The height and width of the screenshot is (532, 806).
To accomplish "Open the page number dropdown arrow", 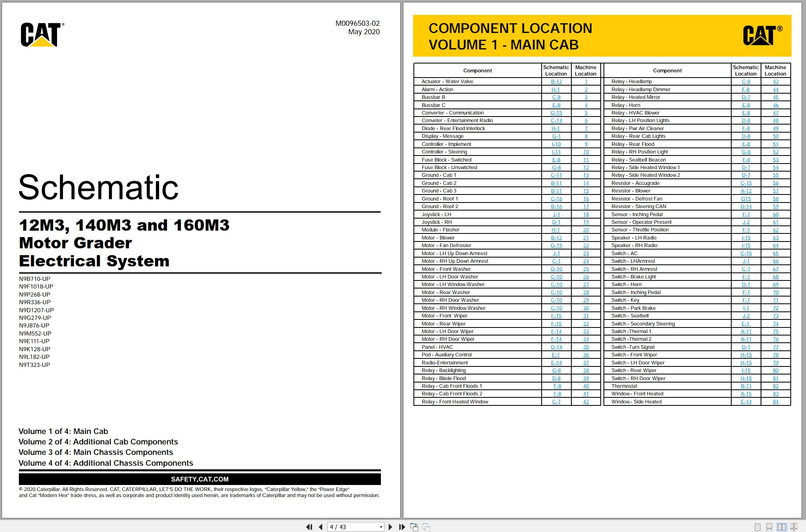I will click(x=381, y=527).
